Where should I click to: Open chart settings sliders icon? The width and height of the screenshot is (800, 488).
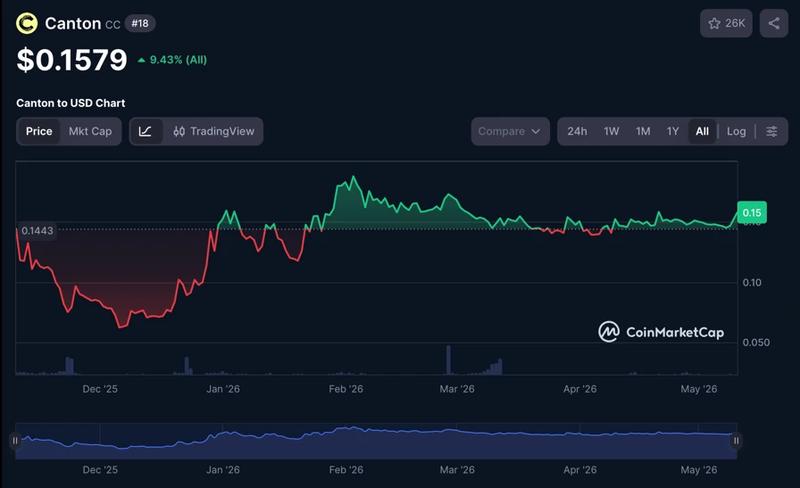pyautogui.click(x=771, y=132)
